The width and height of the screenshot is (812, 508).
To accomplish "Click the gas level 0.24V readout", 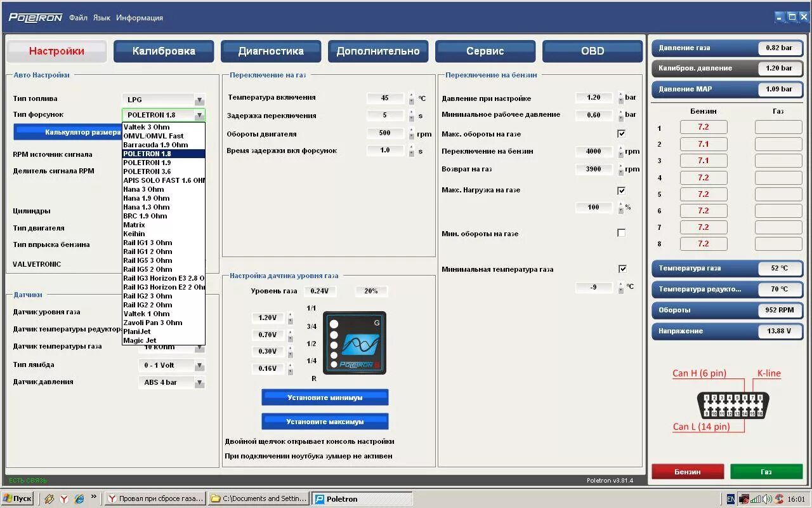I will [321, 291].
